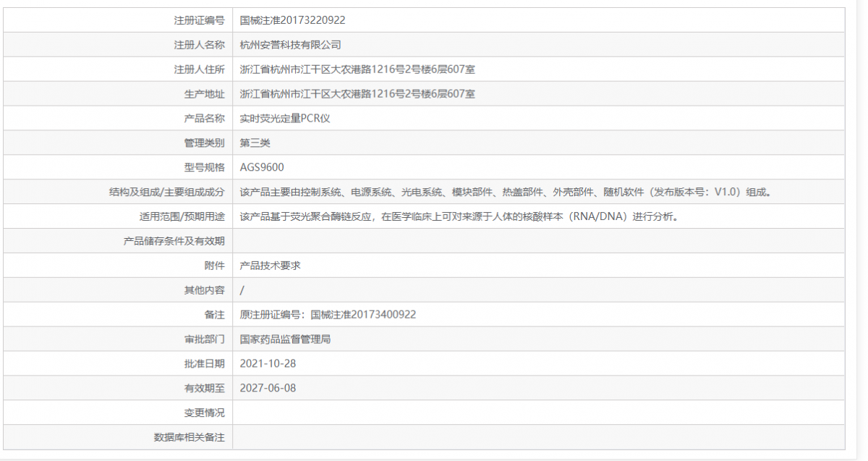
Task: Click the expiry date 2027-06-08
Action: click(268, 388)
